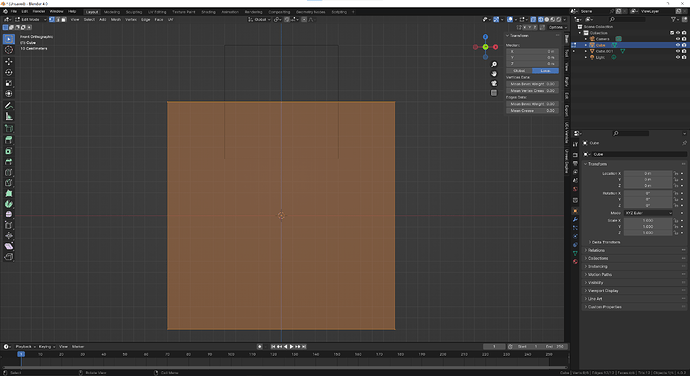Toggle camera view in viewport
Screen dimensions: 690x376
tap(494, 83)
